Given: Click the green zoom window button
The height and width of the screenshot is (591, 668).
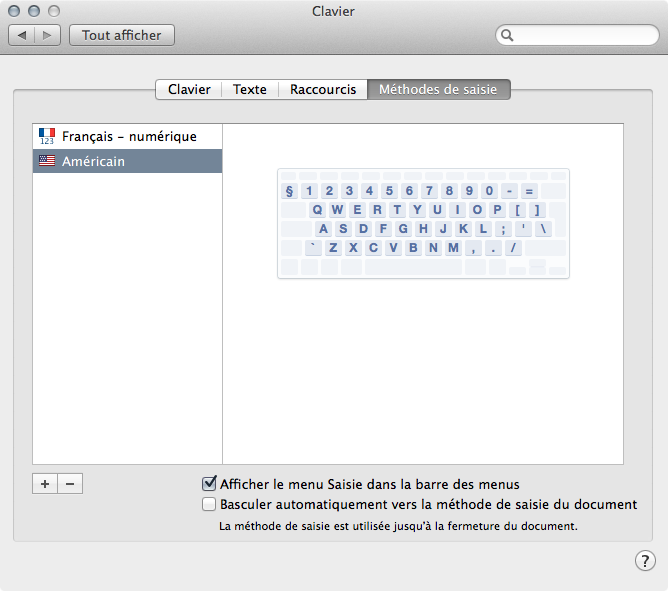Looking at the screenshot, I should tap(53, 11).
